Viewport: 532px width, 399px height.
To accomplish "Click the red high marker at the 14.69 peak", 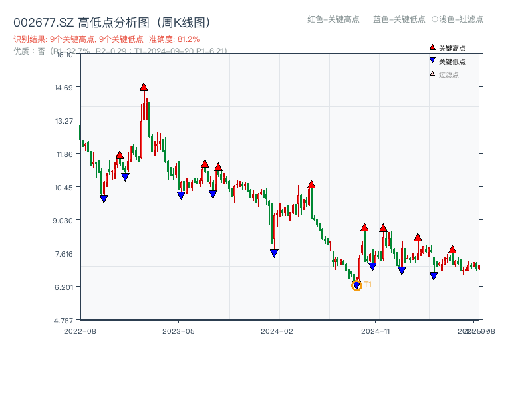I will pos(144,87).
